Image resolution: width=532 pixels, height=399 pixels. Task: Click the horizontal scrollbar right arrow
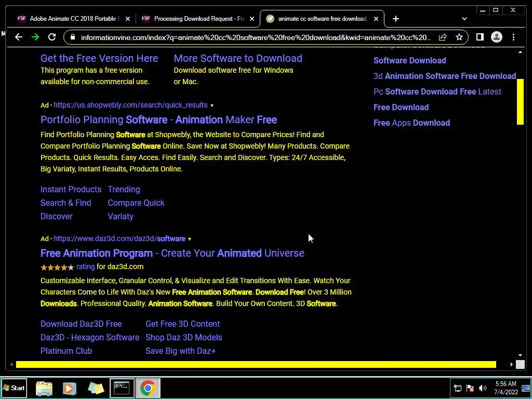click(512, 364)
